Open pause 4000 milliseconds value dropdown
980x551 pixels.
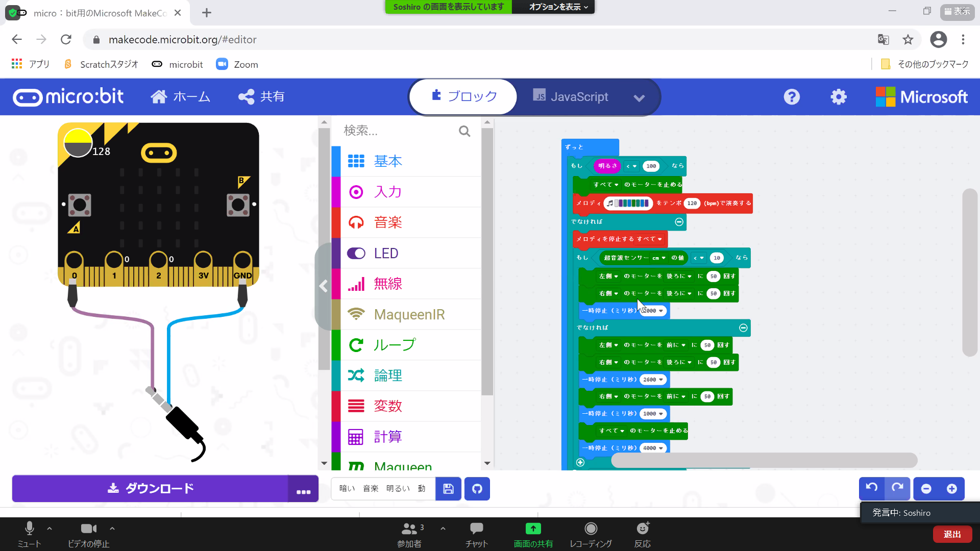pos(653,448)
